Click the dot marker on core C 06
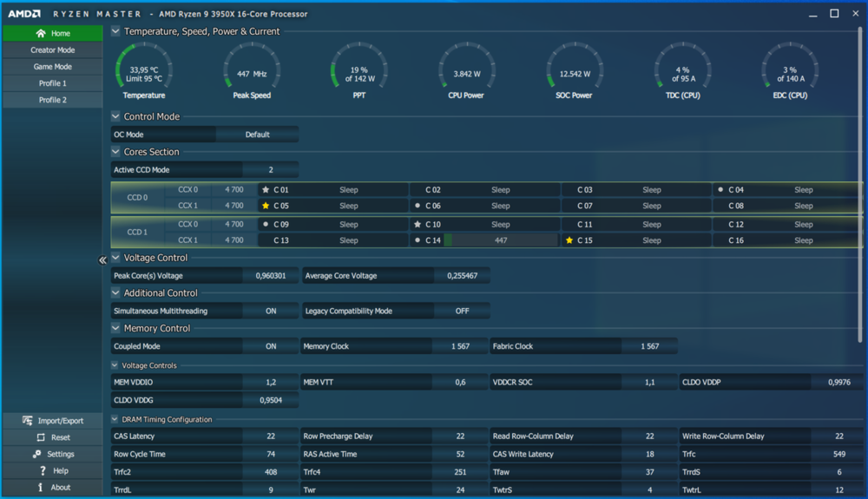868x499 pixels. [x=418, y=206]
